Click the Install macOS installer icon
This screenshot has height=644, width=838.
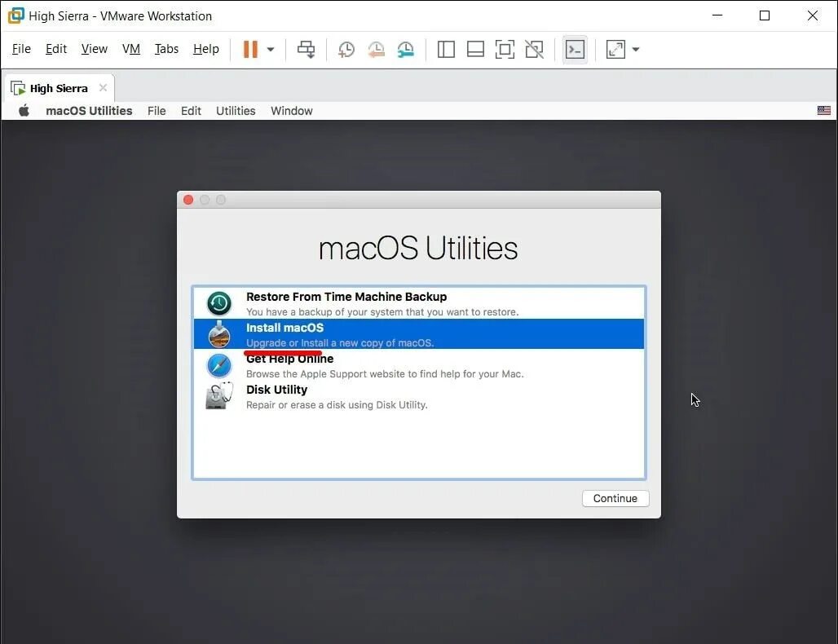coord(219,334)
